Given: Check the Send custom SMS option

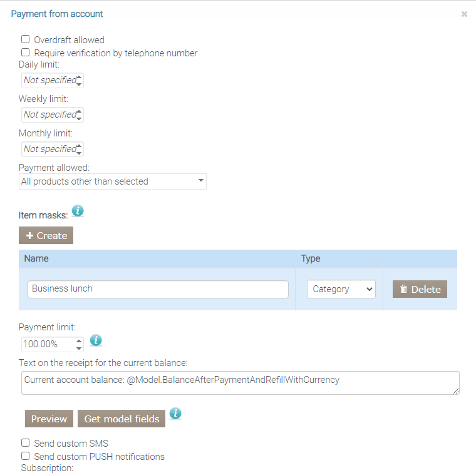Looking at the screenshot, I should pos(26,443).
